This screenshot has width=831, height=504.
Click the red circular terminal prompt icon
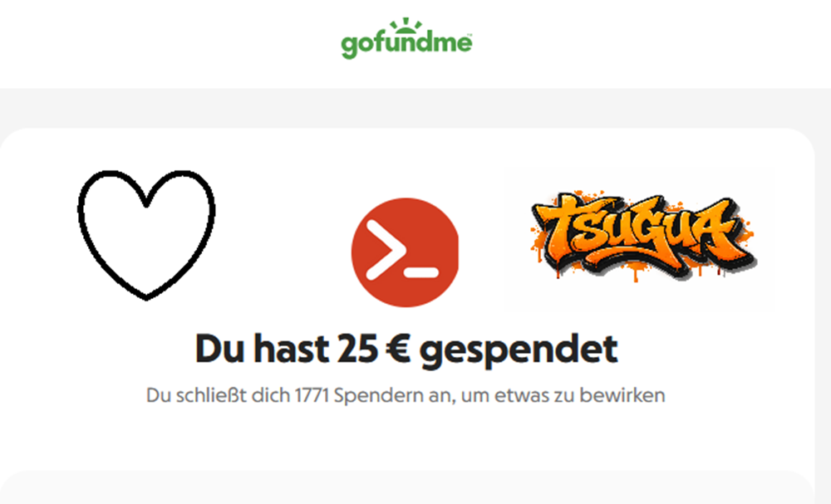(405, 252)
